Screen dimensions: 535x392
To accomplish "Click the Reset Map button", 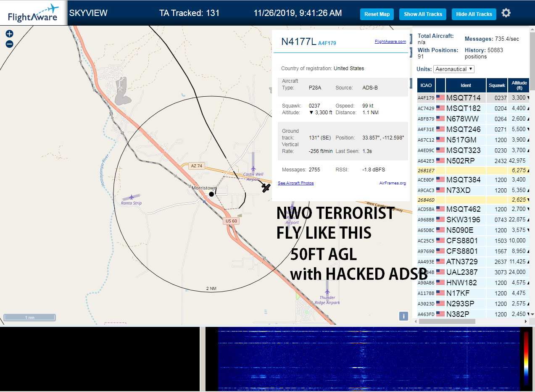I will click(377, 14).
